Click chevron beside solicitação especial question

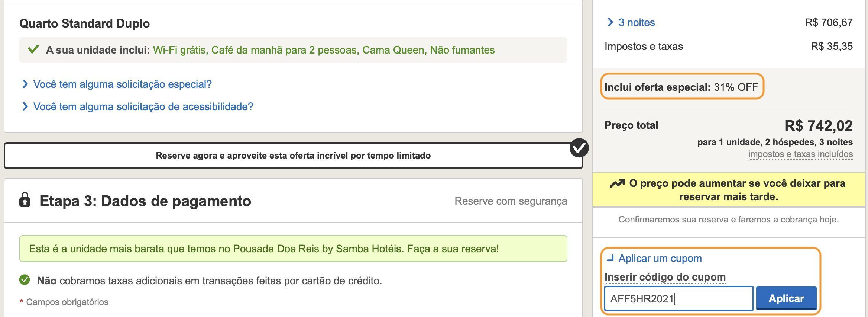pyautogui.click(x=25, y=84)
